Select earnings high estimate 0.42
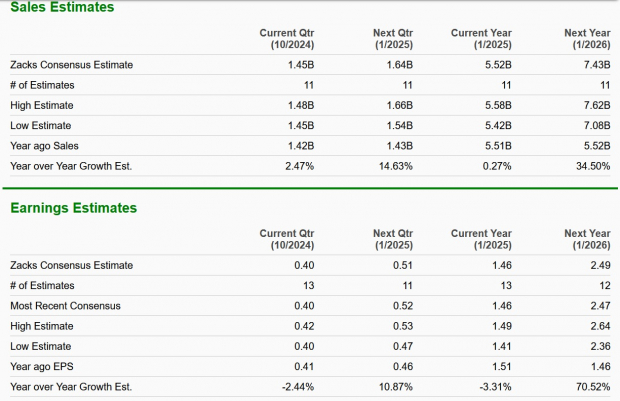 pyautogui.click(x=304, y=326)
